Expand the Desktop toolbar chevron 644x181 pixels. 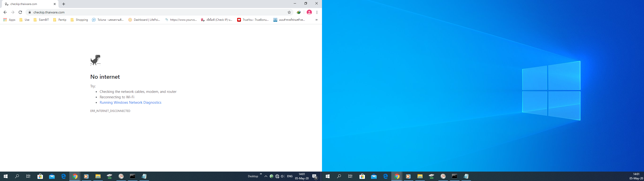(x=261, y=174)
